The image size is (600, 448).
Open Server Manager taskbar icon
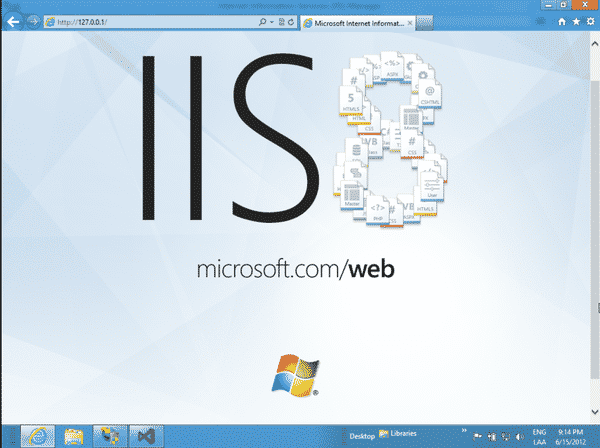(109, 436)
